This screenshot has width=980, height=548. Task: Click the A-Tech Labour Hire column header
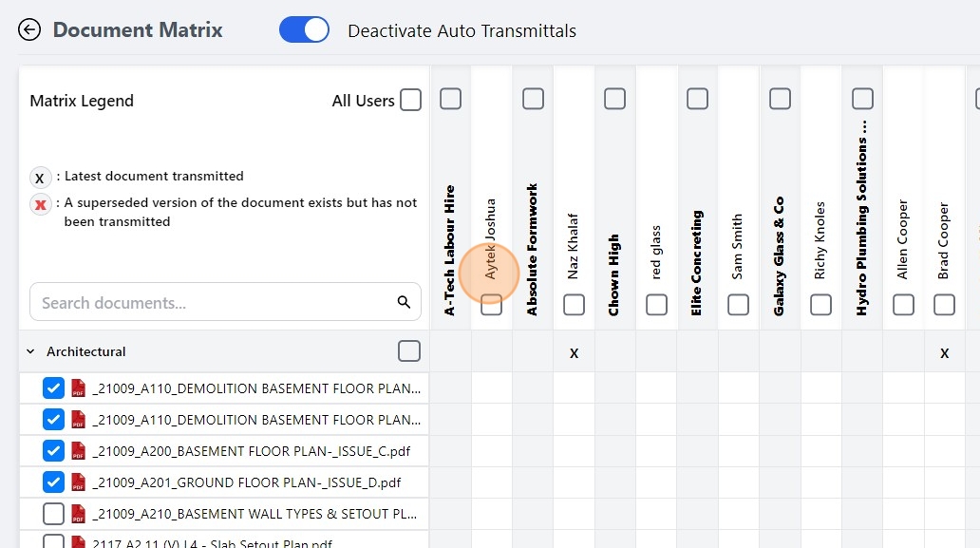[x=449, y=251]
